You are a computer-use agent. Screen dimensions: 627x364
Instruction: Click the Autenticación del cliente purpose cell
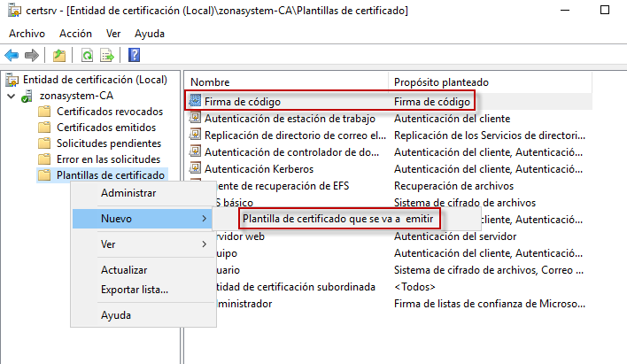[452, 119]
